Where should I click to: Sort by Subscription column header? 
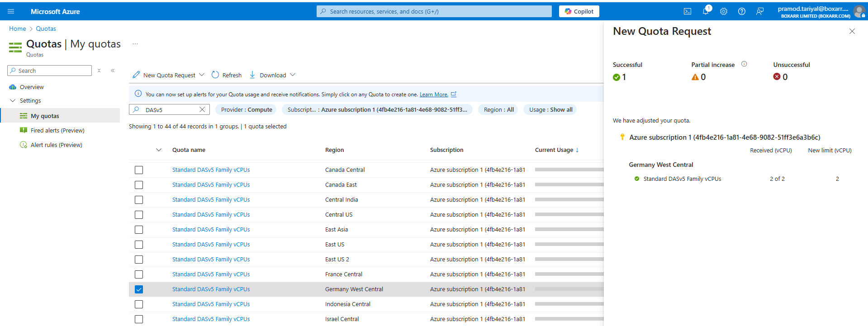pyautogui.click(x=446, y=150)
